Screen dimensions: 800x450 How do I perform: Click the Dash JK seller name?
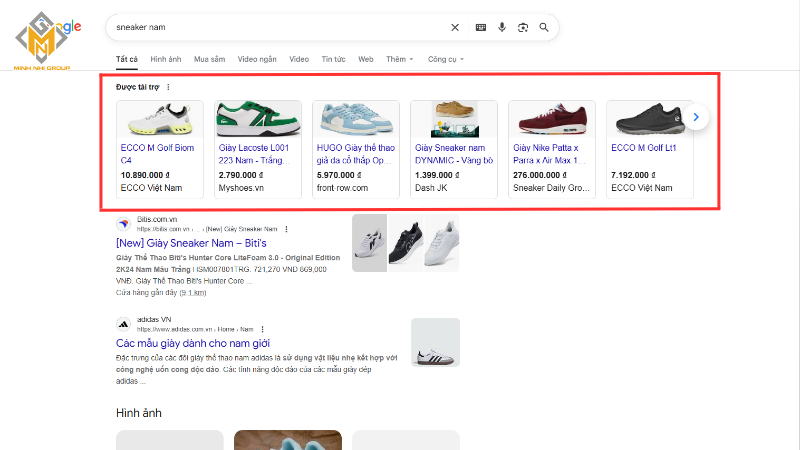[431, 188]
